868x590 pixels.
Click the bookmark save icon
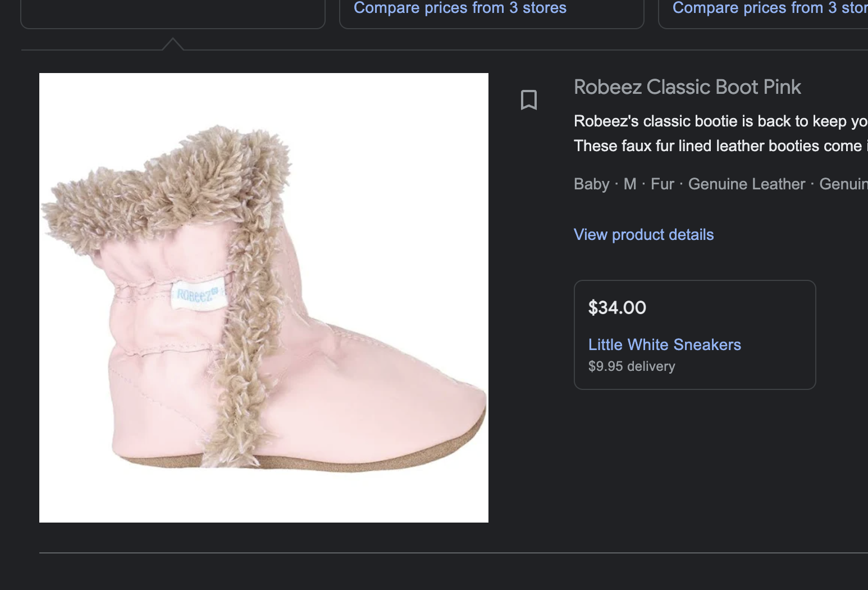click(529, 100)
